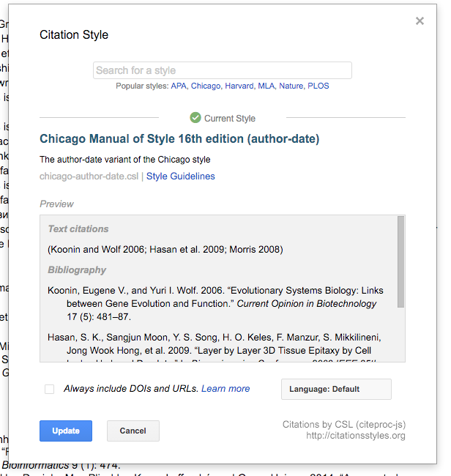Screen dimensions: 451x476
Task: Cancel the citation style change
Action: [133, 431]
